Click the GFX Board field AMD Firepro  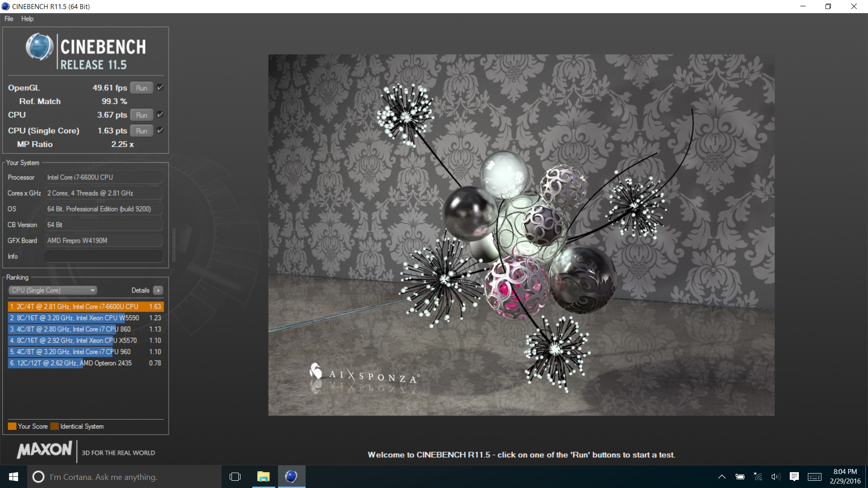pyautogui.click(x=104, y=240)
